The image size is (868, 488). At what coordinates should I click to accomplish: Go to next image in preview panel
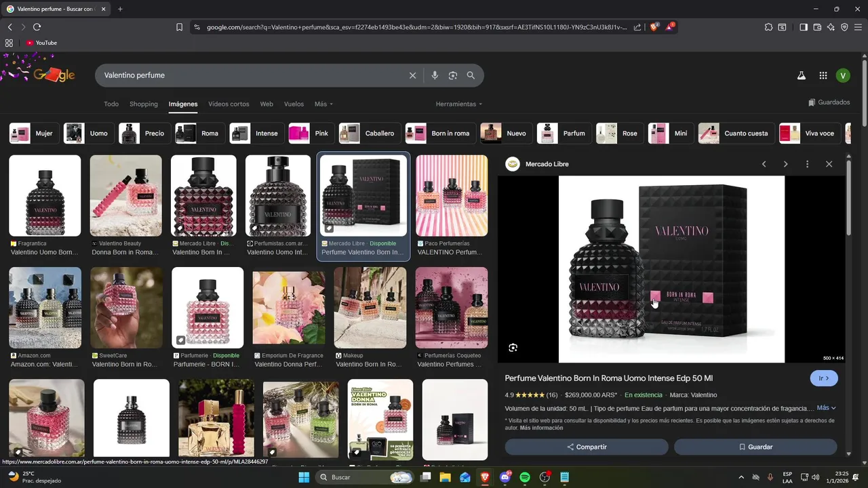coord(785,164)
